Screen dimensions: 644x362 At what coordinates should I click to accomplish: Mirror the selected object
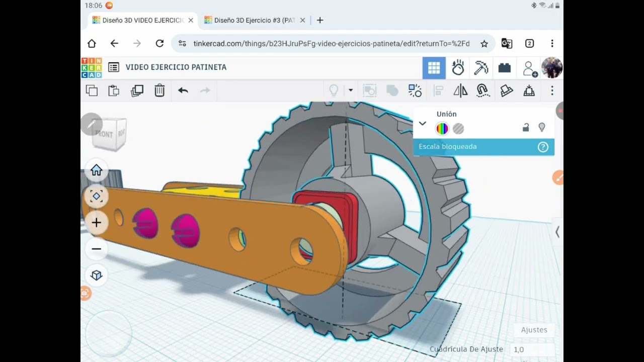coord(460,90)
